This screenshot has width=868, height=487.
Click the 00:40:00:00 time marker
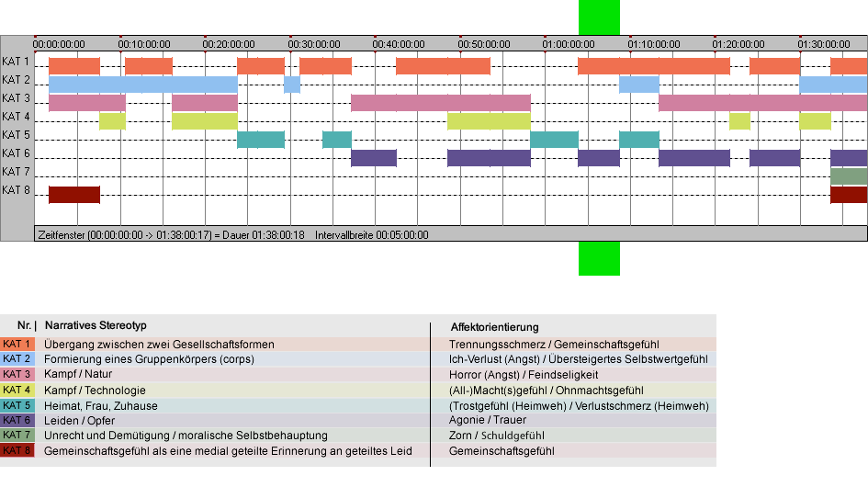click(399, 44)
